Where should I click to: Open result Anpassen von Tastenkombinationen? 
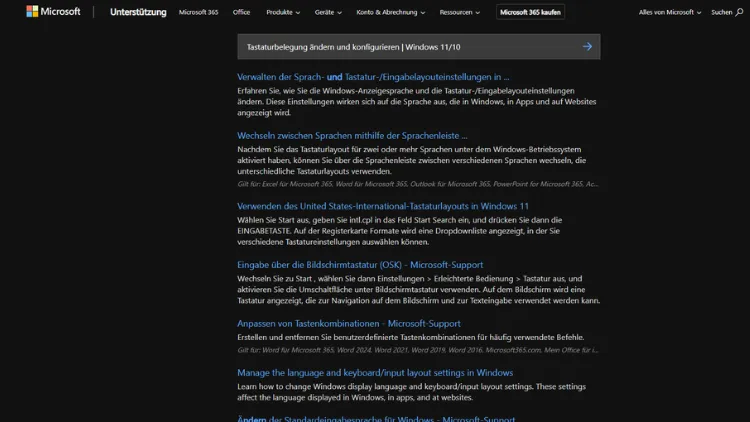[x=349, y=323]
